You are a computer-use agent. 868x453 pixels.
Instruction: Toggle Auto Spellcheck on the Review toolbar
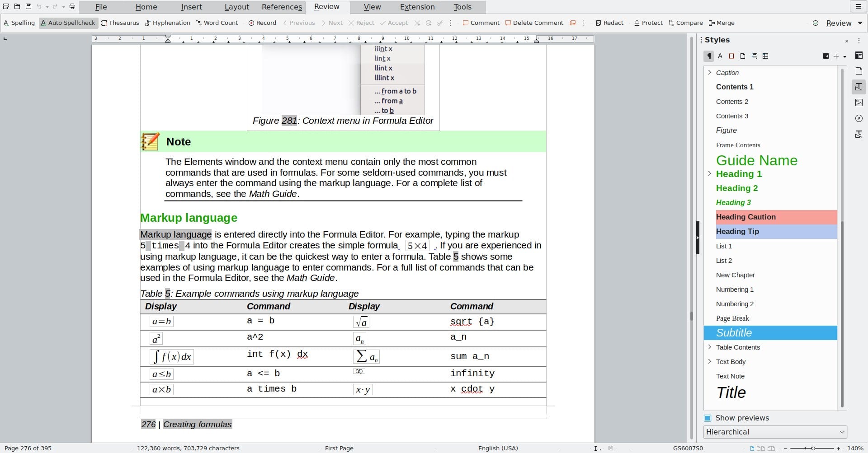(x=68, y=23)
